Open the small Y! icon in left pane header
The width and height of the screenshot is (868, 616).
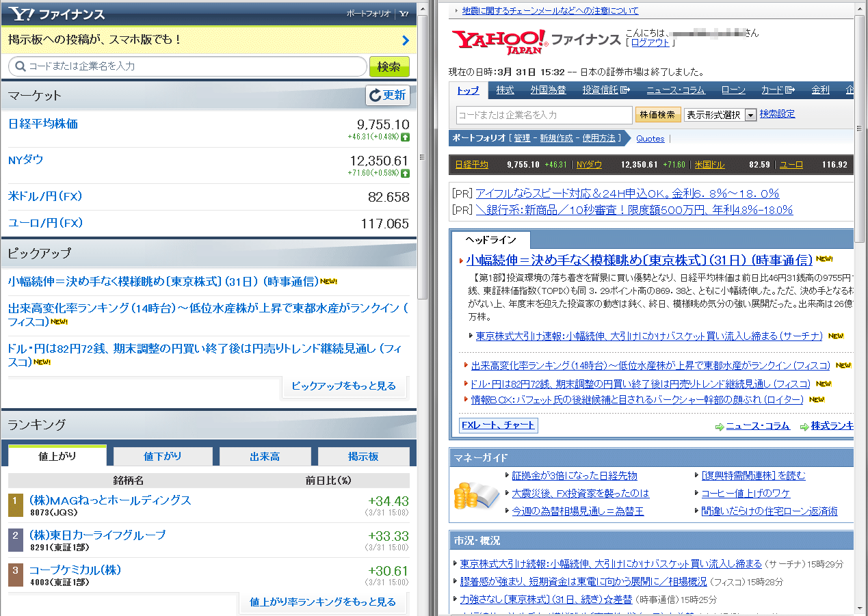[404, 14]
